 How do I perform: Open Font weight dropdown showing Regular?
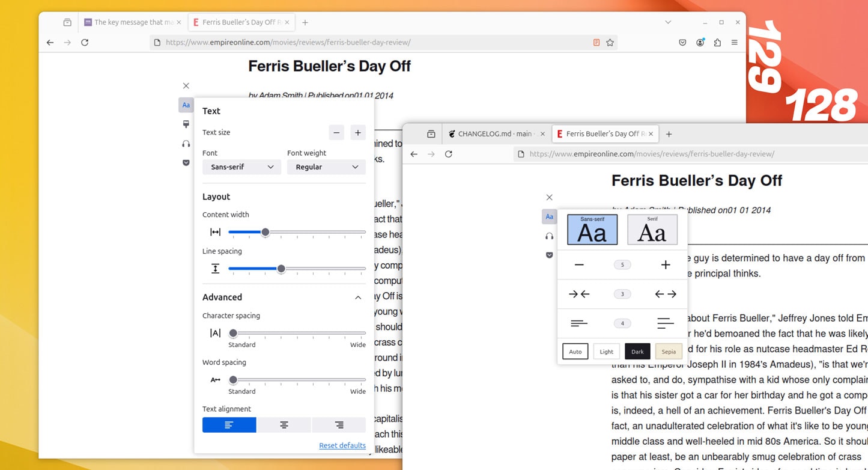coord(326,167)
